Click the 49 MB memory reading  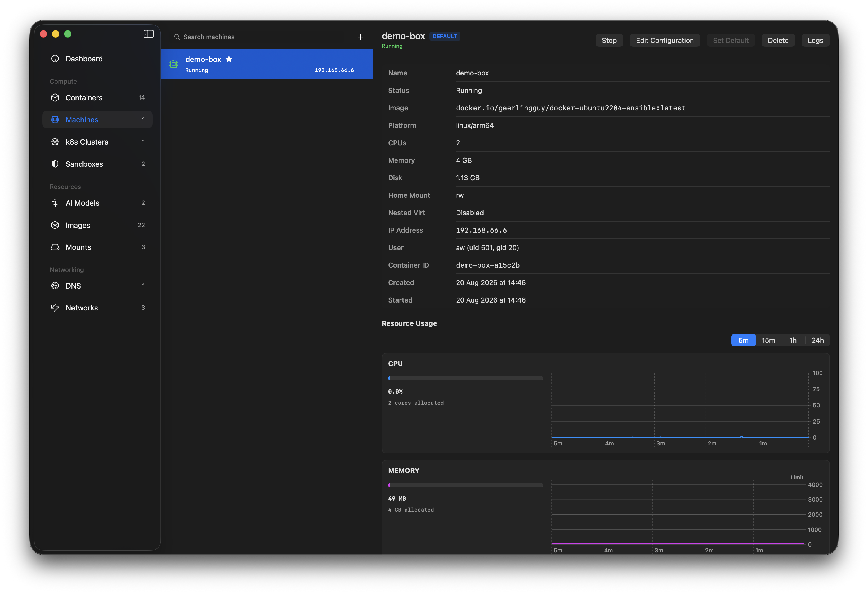coord(397,498)
